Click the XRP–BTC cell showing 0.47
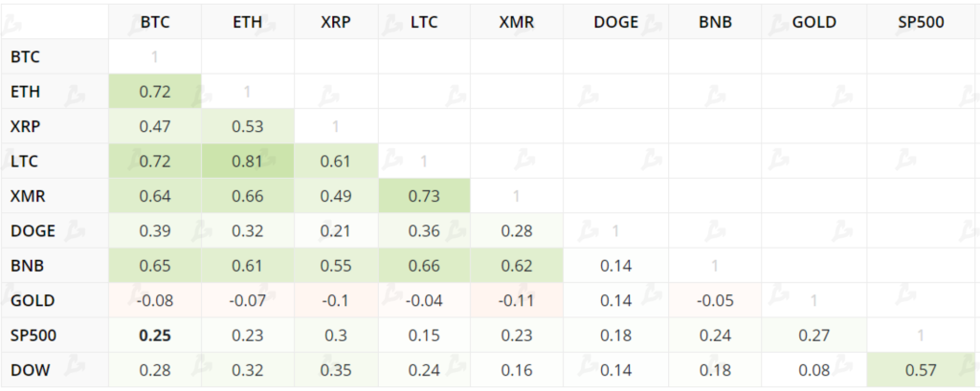Screen dimensions: 980x391 [x=154, y=126]
